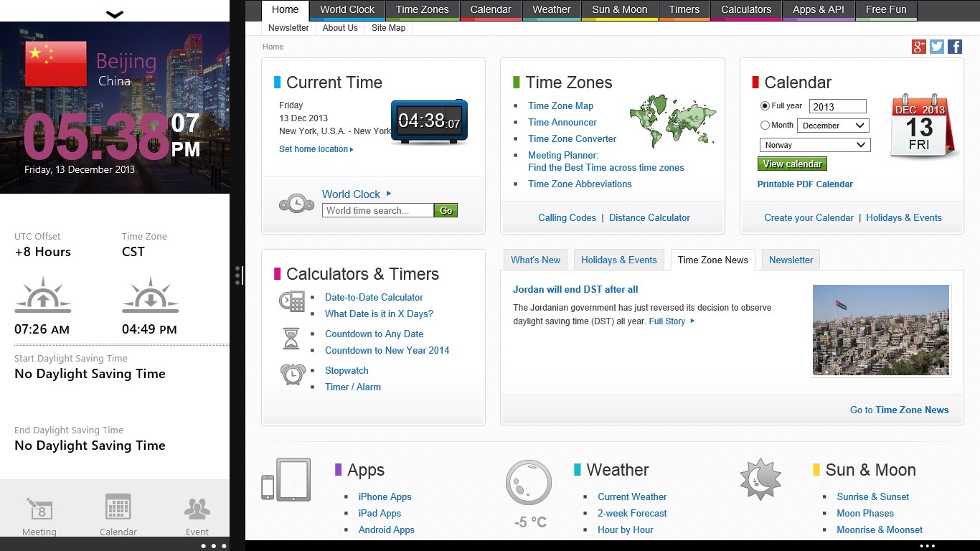Click the Twitter bird icon
Image resolution: width=980 pixels, height=551 pixels.
coord(936,47)
